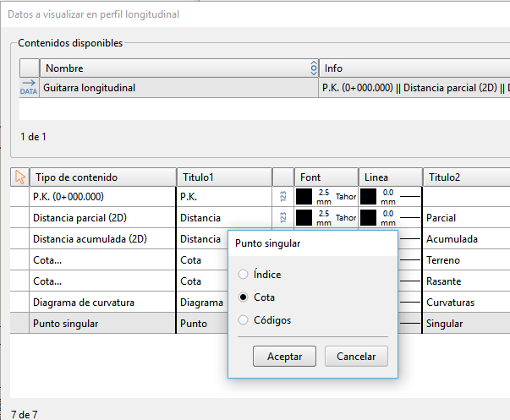Click the Tipo de contenido column header
510x420 pixels.
[103, 177]
